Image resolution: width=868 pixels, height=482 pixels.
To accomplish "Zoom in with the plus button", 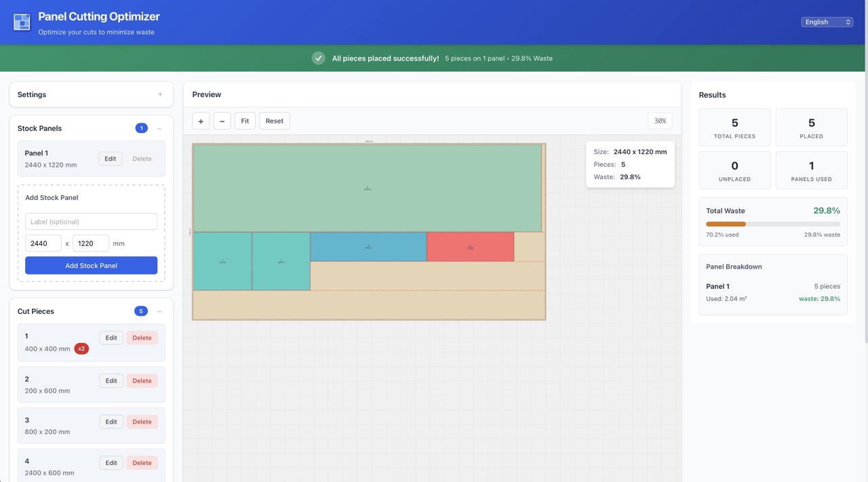I will [201, 121].
